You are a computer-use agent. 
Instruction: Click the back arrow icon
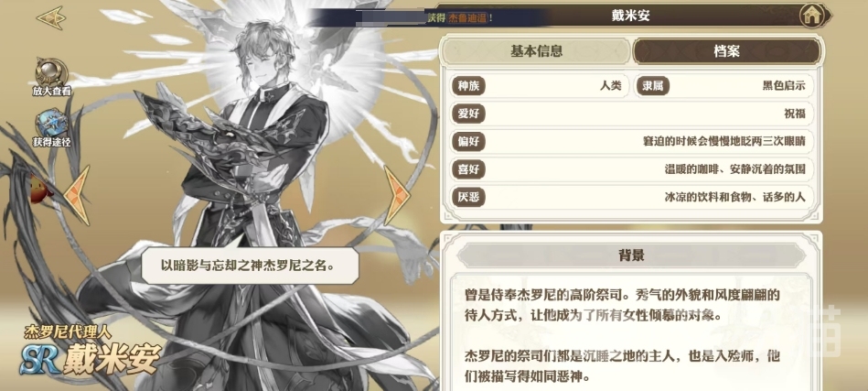click(51, 18)
